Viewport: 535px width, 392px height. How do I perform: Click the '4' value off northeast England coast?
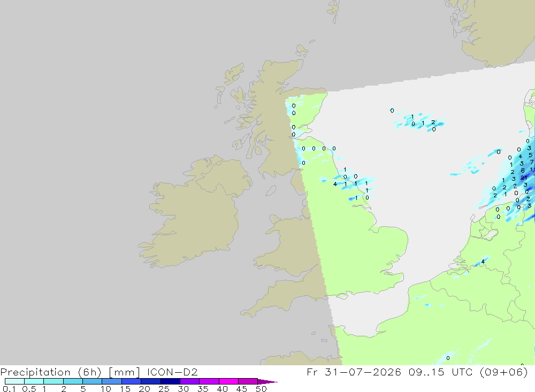point(335,184)
